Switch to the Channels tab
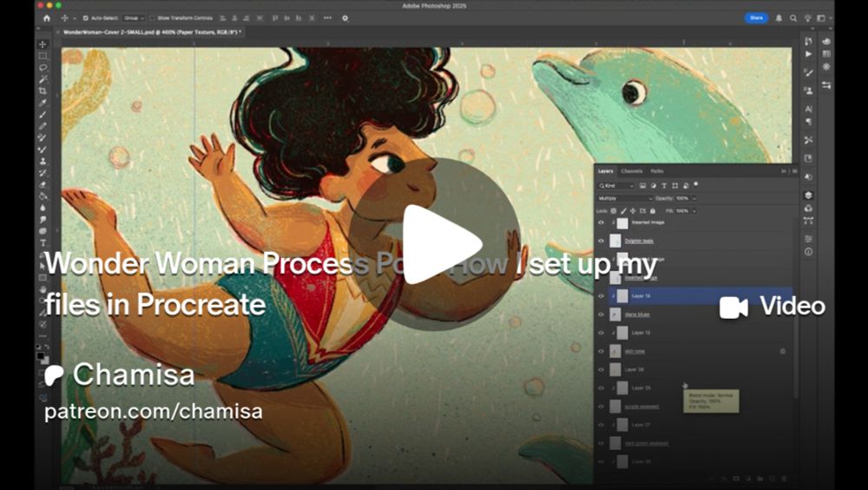The height and width of the screenshot is (490, 868). click(632, 171)
